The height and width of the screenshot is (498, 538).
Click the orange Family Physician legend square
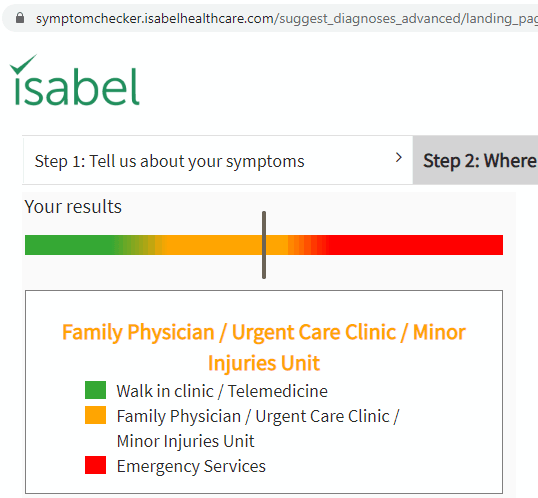pos(95,415)
